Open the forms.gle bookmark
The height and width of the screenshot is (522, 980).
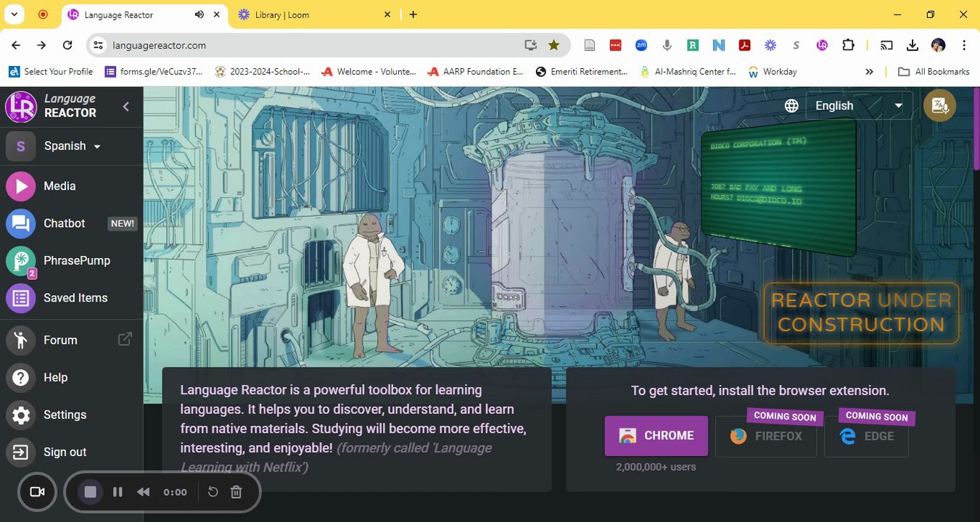point(154,71)
